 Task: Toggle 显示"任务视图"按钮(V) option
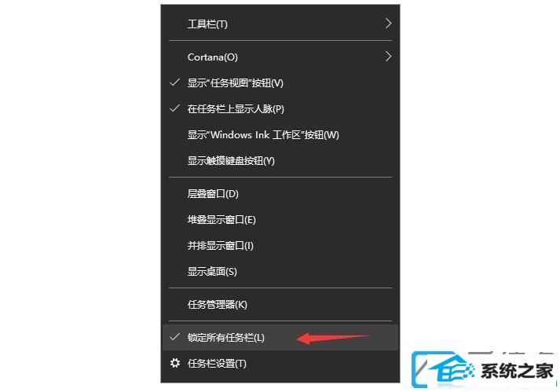pyautogui.click(x=280, y=83)
